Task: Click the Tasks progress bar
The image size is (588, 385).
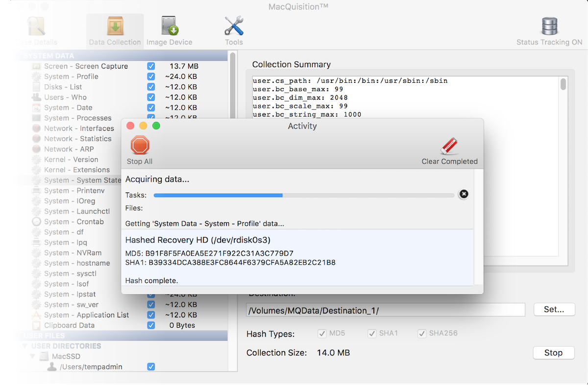Action: 304,195
